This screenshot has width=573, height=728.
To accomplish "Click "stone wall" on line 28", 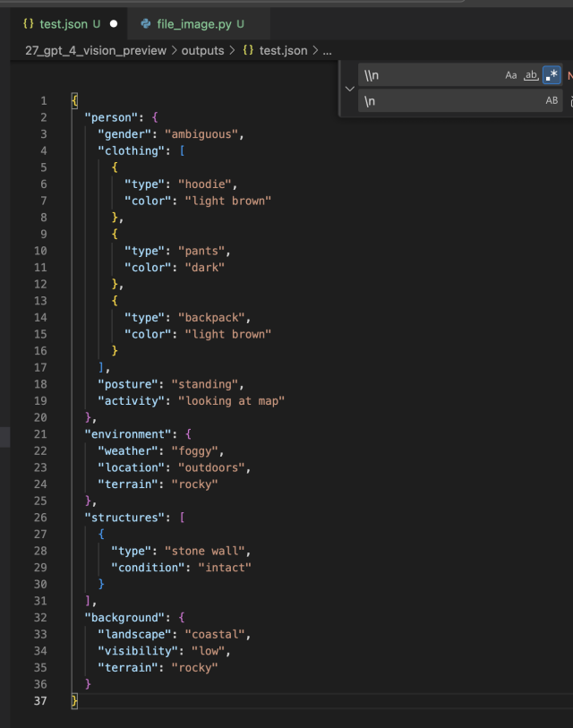I will tap(205, 551).
